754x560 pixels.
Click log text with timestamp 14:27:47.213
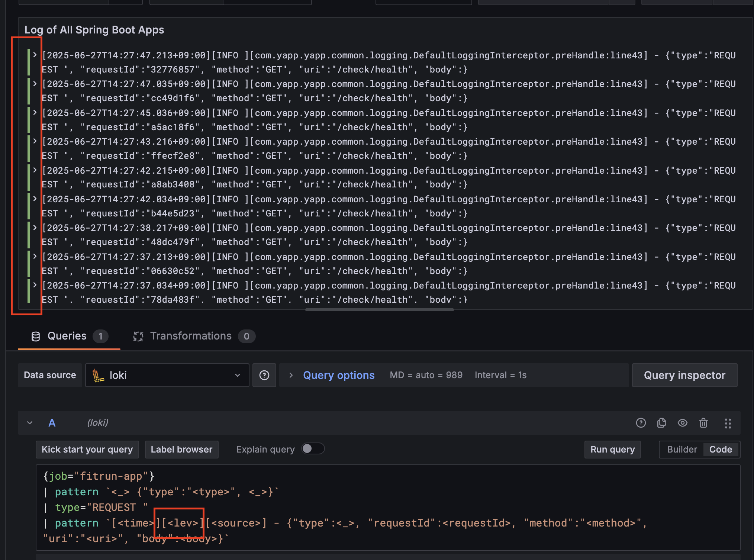point(389,62)
